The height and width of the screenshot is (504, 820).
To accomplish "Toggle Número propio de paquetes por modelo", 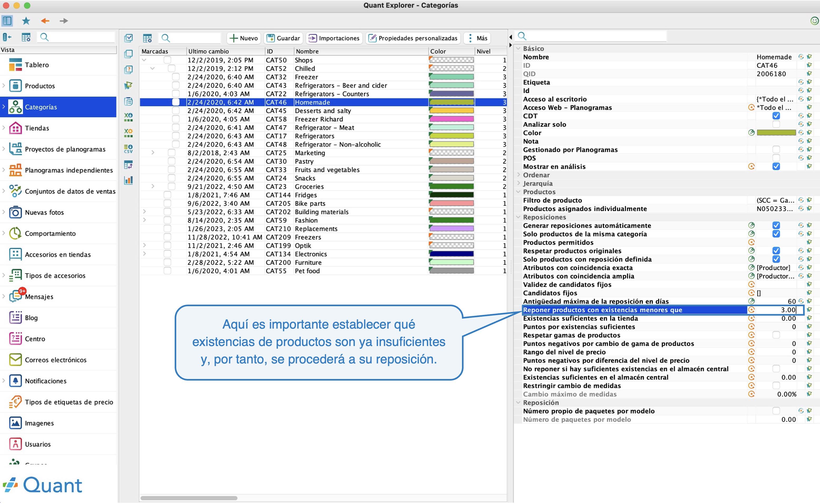I will (x=776, y=411).
